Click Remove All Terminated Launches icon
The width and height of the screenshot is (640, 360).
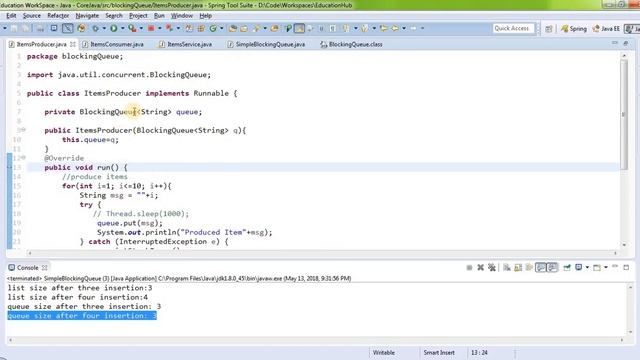[x=492, y=267]
